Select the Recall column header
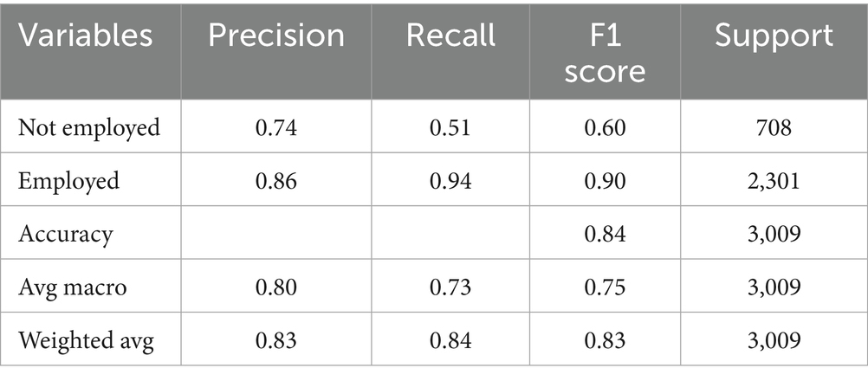 (x=453, y=36)
